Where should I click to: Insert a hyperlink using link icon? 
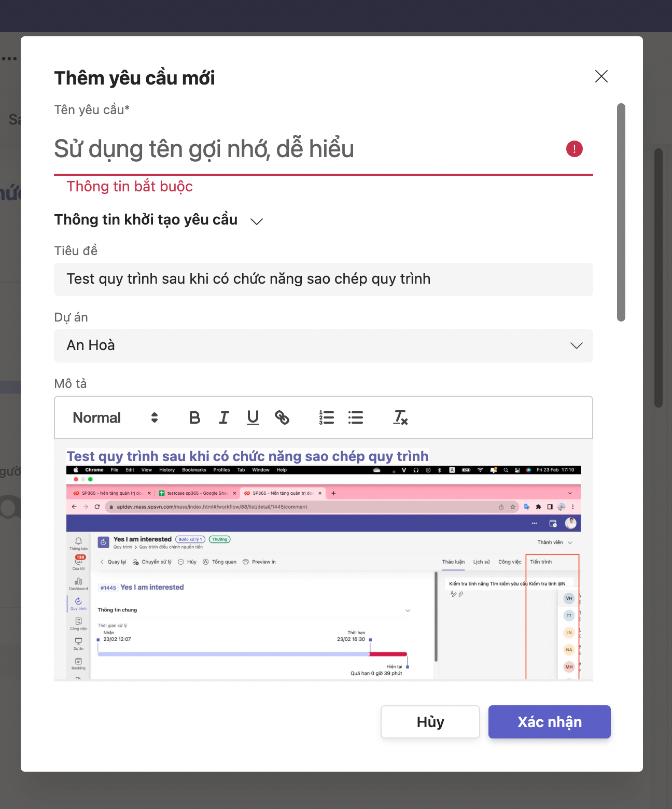point(282,417)
